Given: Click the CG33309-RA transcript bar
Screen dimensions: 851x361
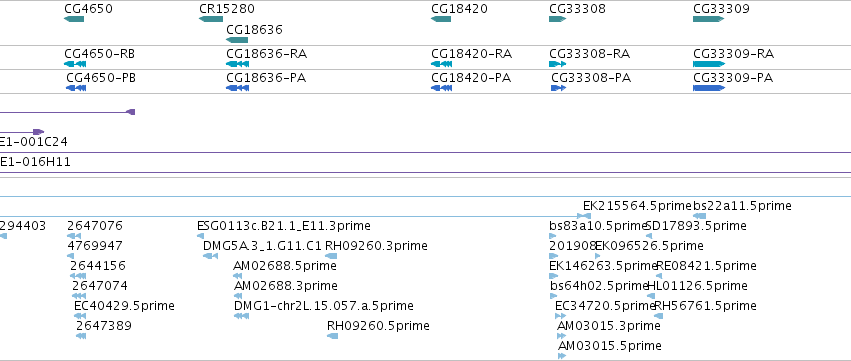Looking at the screenshot, I should coord(709,64).
